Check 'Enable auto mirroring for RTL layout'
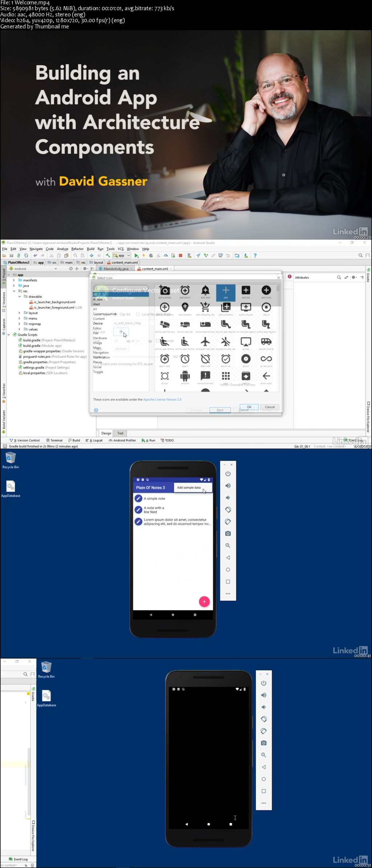 [97, 364]
